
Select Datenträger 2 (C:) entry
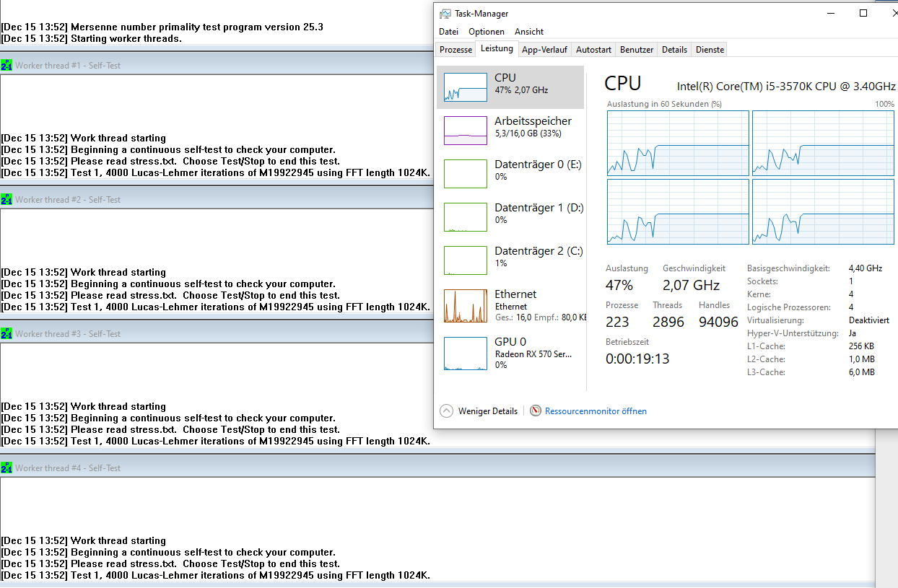pos(510,260)
